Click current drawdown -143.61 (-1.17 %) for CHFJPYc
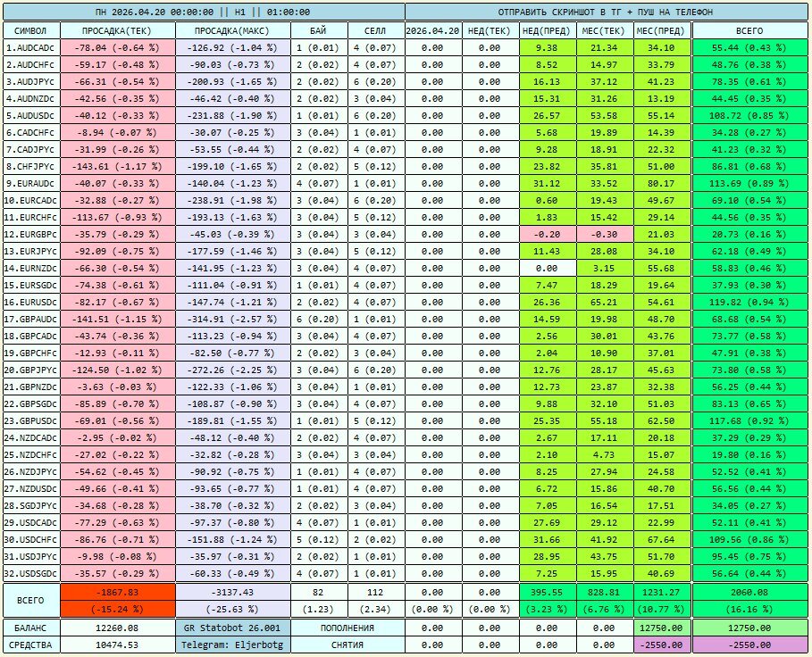The width and height of the screenshot is (812, 657). click(x=118, y=167)
